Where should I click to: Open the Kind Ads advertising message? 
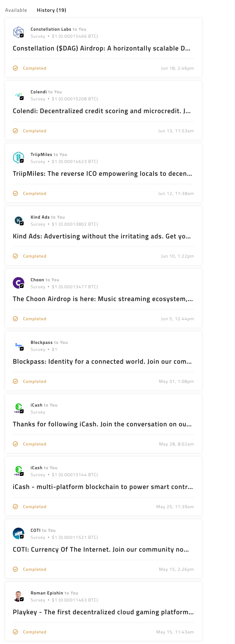[x=102, y=237]
